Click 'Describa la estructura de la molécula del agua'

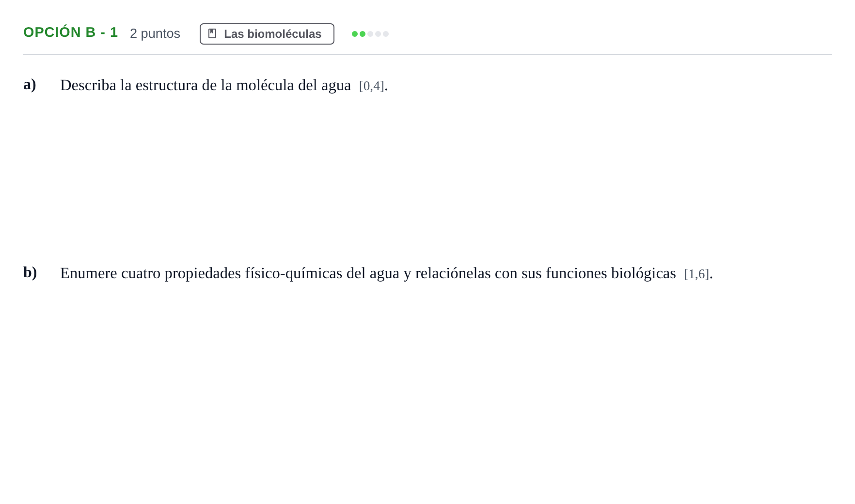206,85
